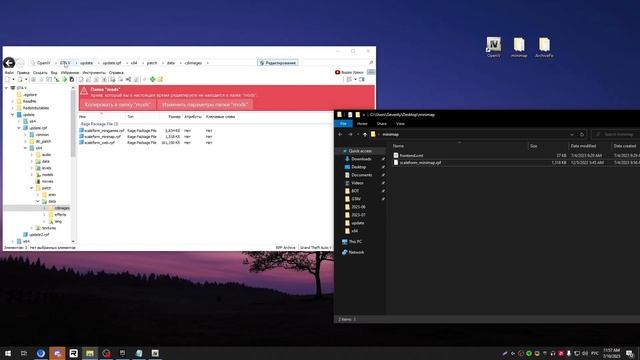Image resolution: width=640 pixels, height=360 pixels.
Task: Go up one folder in File Explorer
Action: (x=364, y=134)
